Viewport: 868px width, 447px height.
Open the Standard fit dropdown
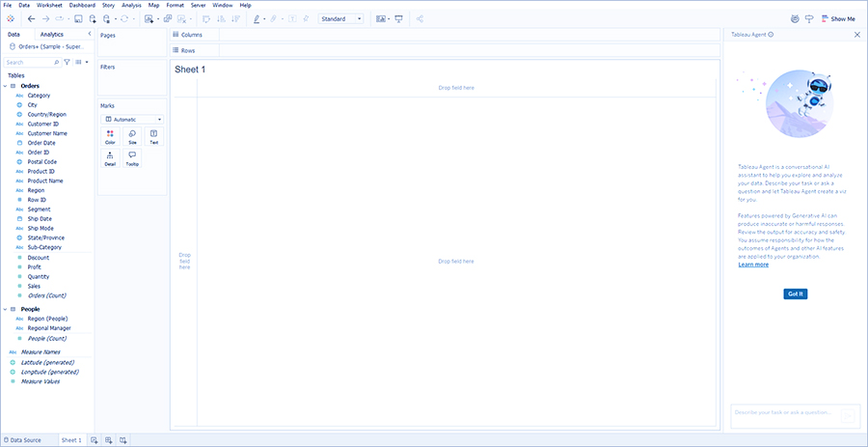click(340, 19)
